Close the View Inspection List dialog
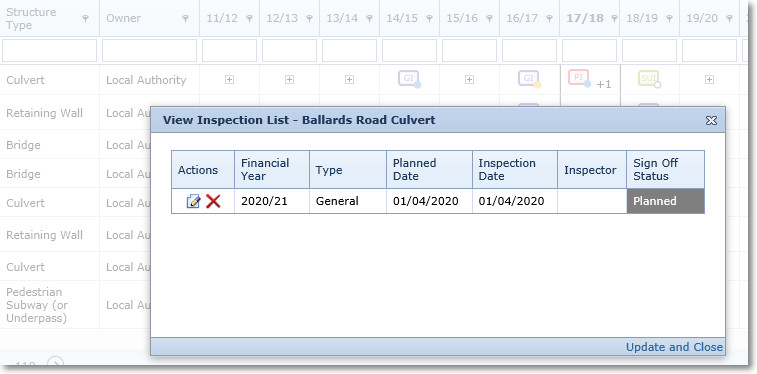757x374 pixels. (x=711, y=121)
